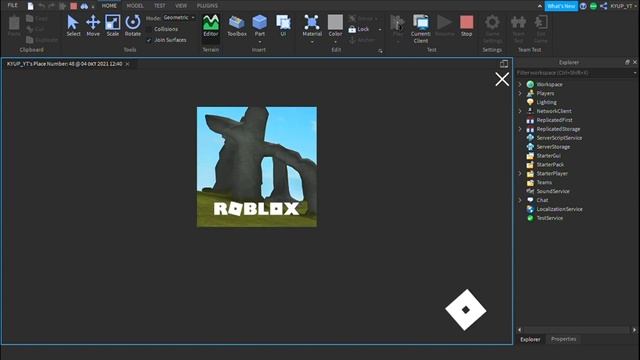Open the UI insert tool

283,25
